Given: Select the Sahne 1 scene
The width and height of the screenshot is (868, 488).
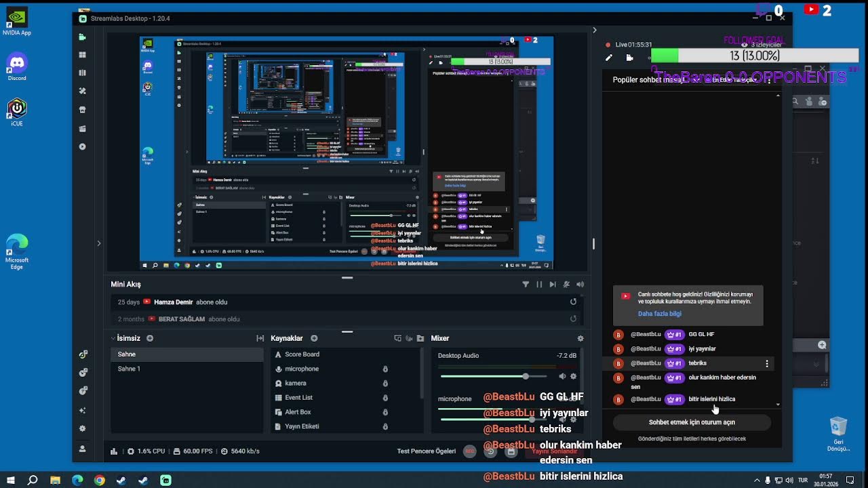Looking at the screenshot, I should click(187, 369).
